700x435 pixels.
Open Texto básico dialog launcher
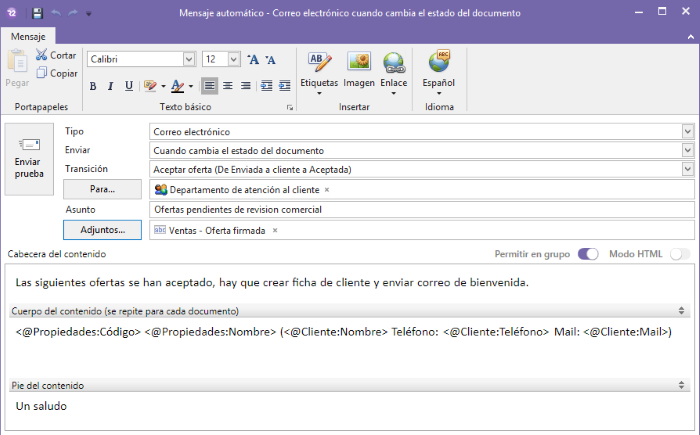pyautogui.click(x=290, y=108)
